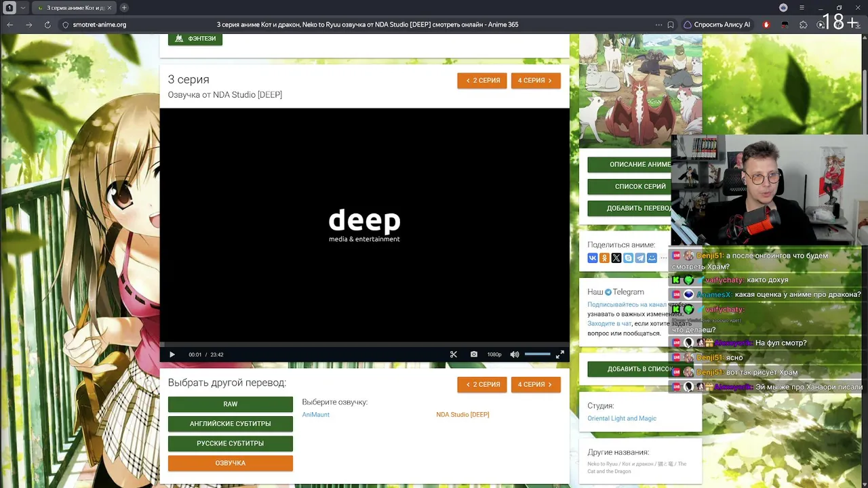Screen dimensions: 868x488
Task: Go to 4 серия using the top button
Action: [x=536, y=81]
